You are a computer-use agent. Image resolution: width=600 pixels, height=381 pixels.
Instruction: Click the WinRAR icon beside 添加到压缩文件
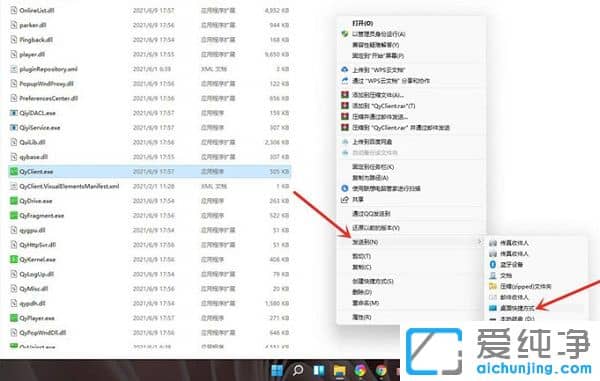[345, 95]
